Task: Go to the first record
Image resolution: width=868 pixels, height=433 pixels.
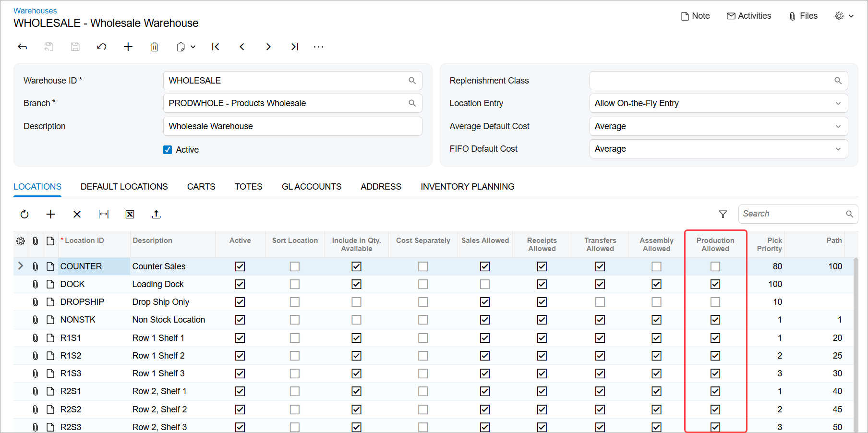Action: click(x=216, y=47)
